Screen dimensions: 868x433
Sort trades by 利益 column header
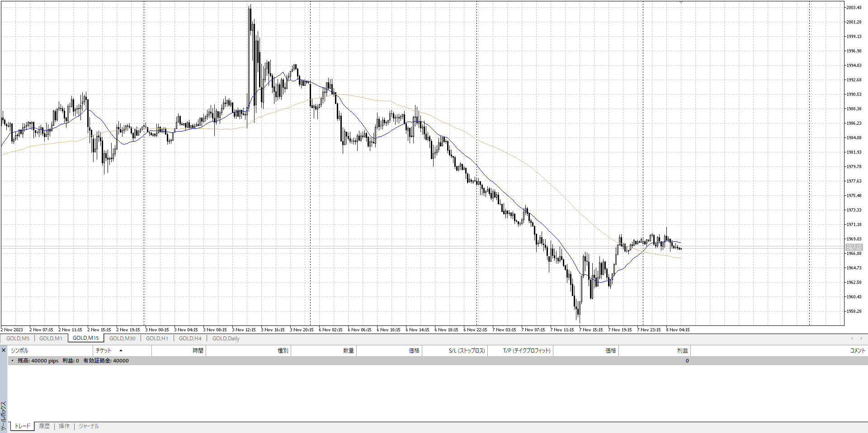coord(682,351)
